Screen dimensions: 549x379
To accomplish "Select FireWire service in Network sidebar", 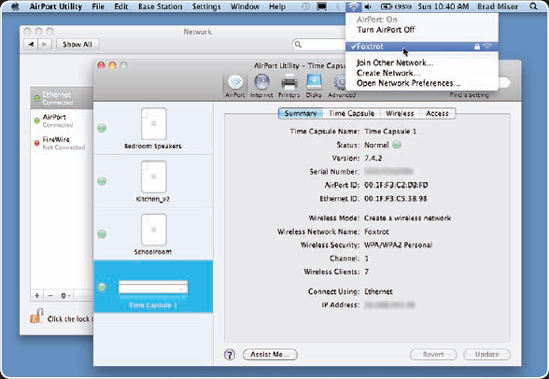I will (62, 143).
